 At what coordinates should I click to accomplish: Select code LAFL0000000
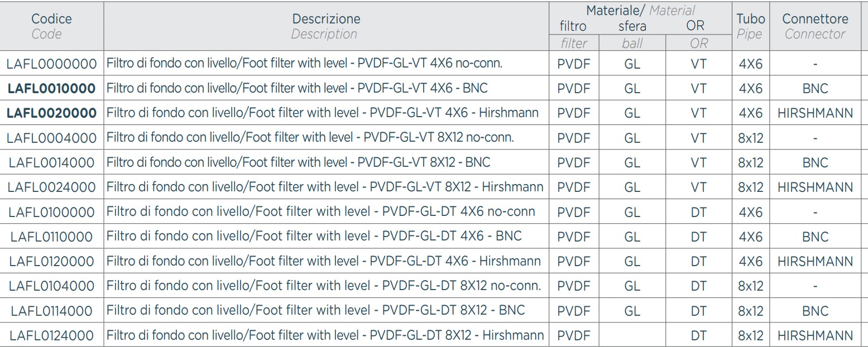point(51,64)
